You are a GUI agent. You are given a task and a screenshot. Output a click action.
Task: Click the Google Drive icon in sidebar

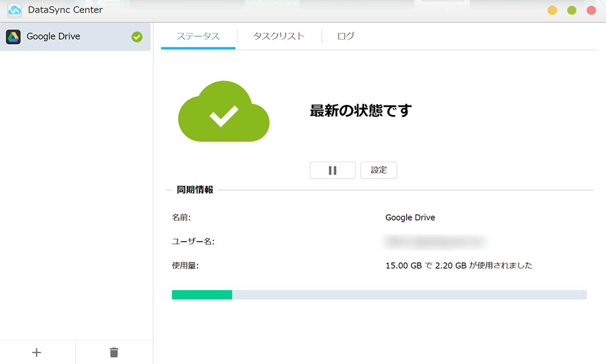[13, 37]
